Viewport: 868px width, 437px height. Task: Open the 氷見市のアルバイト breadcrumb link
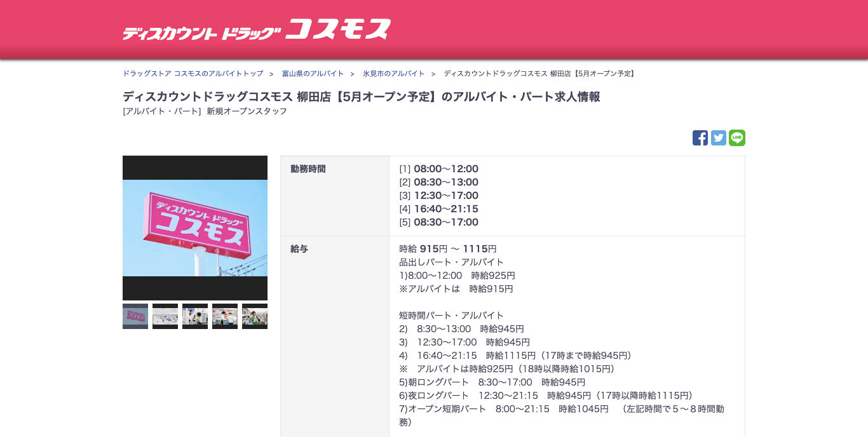393,74
